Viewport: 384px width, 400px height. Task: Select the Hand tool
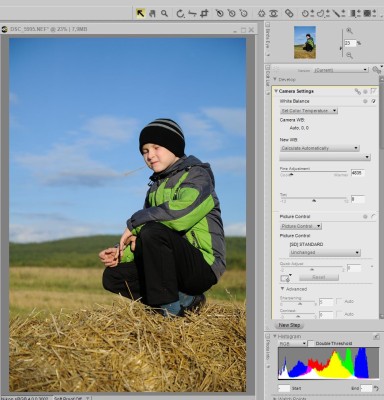(x=152, y=13)
